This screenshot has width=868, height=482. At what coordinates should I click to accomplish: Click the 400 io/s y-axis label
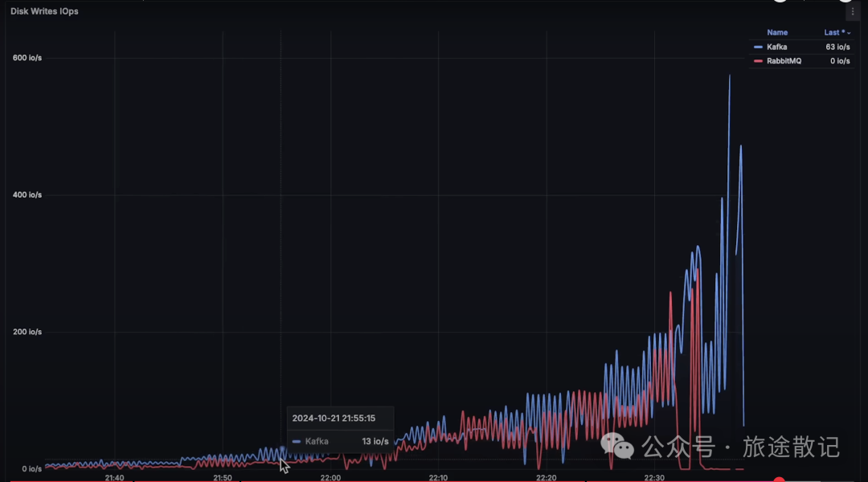tap(27, 194)
